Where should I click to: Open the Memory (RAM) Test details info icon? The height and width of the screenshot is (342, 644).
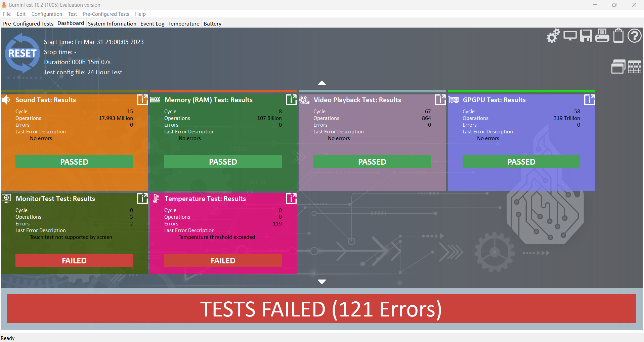pos(291,100)
